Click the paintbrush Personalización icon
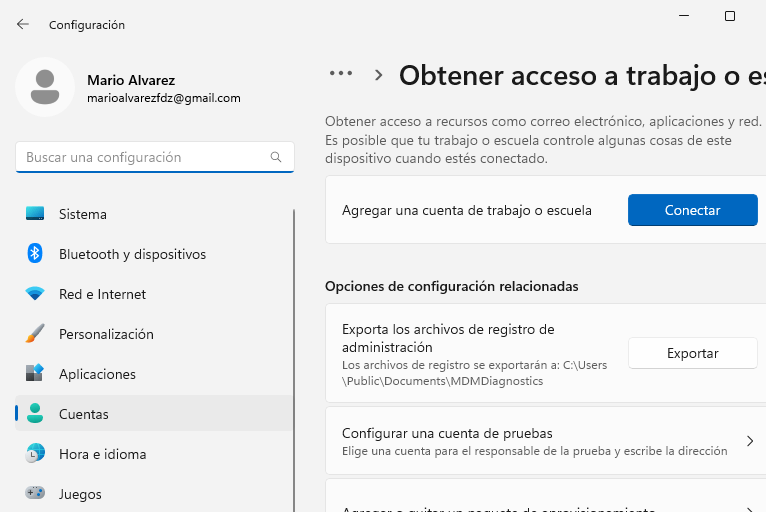The height and width of the screenshot is (512, 766). pyautogui.click(x=35, y=334)
